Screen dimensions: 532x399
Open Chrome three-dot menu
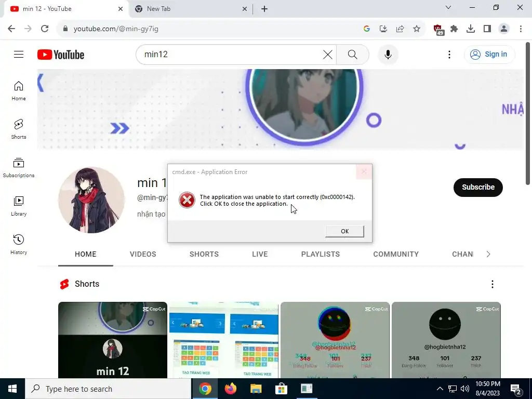(521, 29)
